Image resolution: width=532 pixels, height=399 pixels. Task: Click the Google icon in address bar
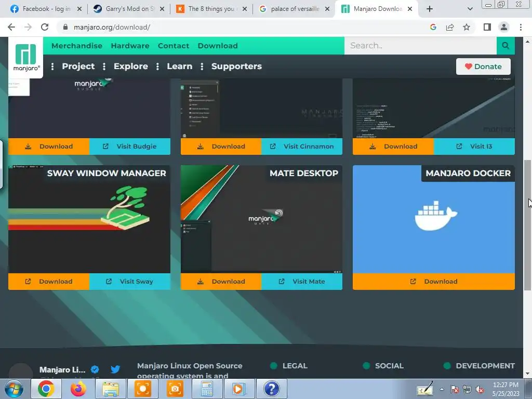433,27
